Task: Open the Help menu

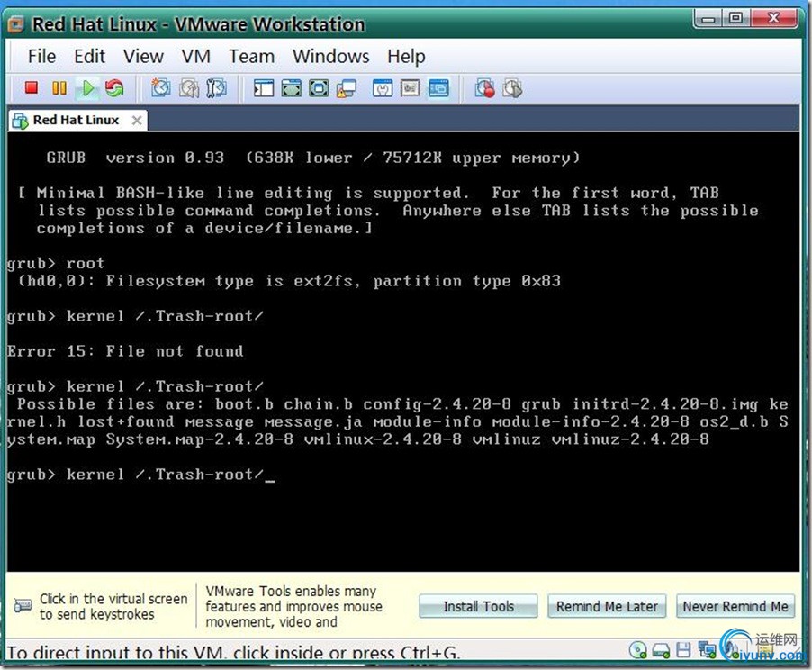Action: [407, 56]
